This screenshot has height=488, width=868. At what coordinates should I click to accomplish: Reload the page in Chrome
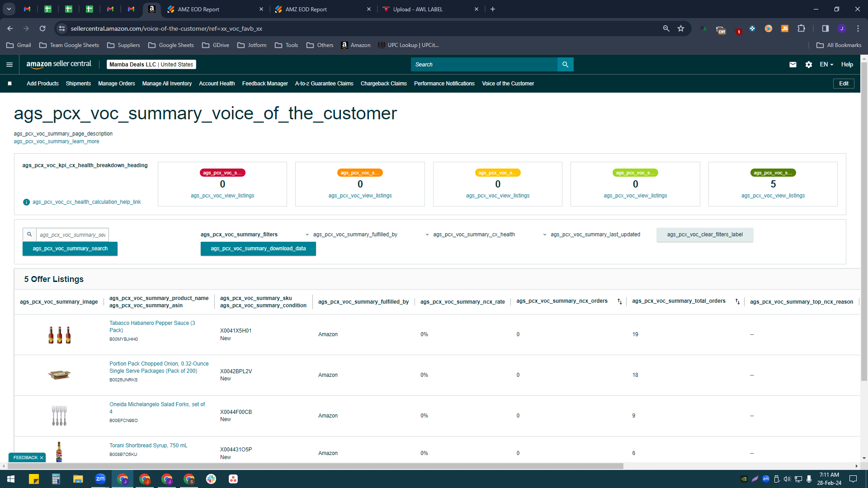point(42,28)
